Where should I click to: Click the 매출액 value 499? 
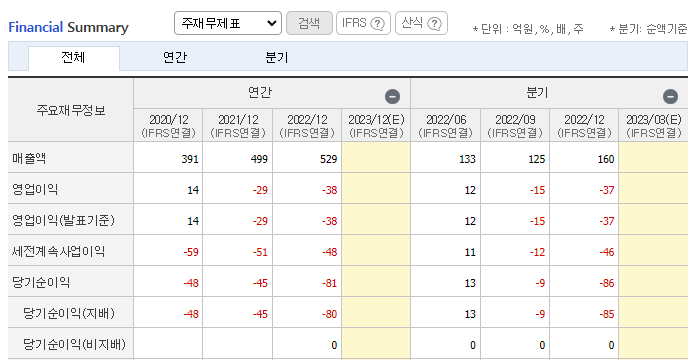pyautogui.click(x=259, y=159)
